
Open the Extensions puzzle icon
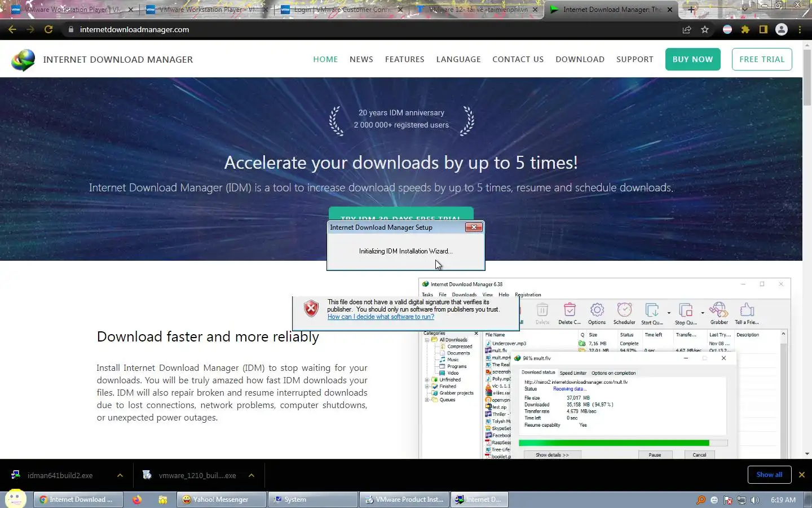pyautogui.click(x=745, y=29)
